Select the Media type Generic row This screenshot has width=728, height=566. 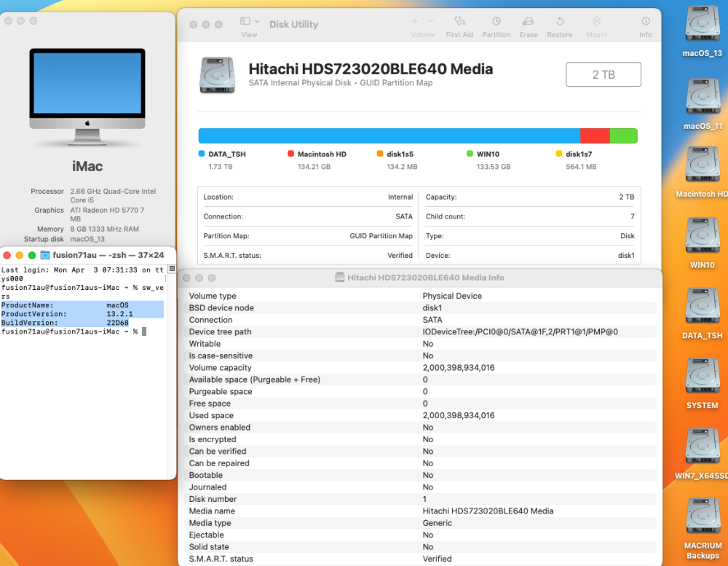pos(421,523)
